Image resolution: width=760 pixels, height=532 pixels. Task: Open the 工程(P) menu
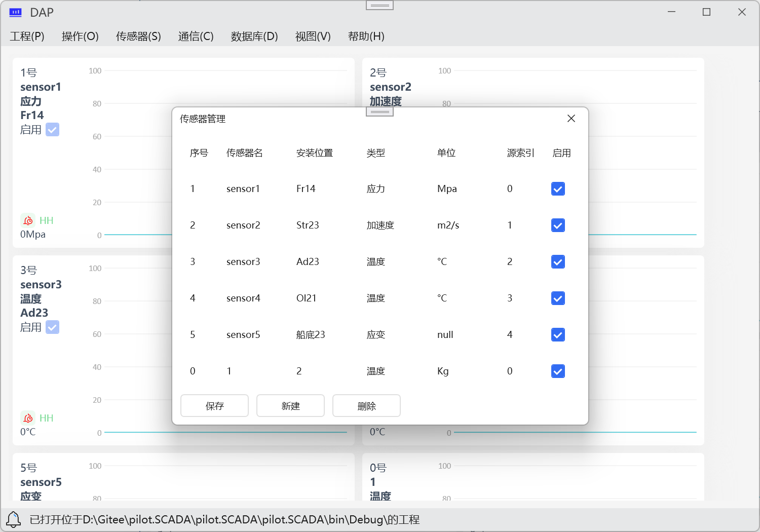(27, 36)
